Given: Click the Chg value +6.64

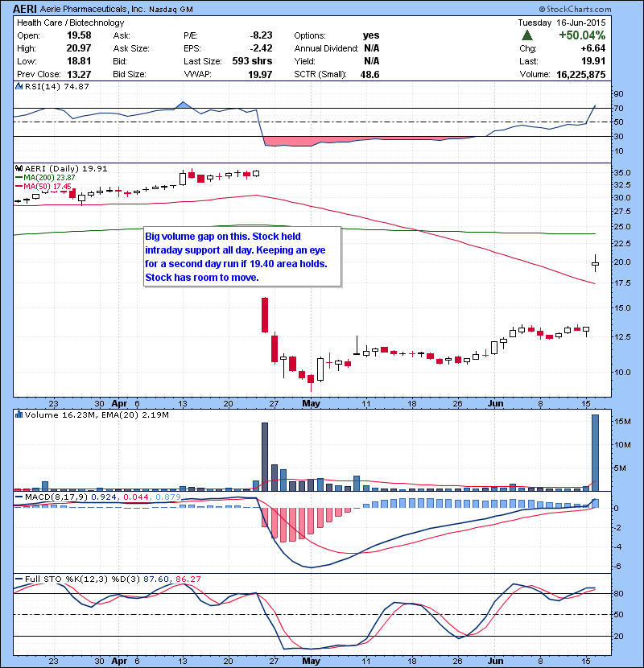Looking at the screenshot, I should coord(592,48).
